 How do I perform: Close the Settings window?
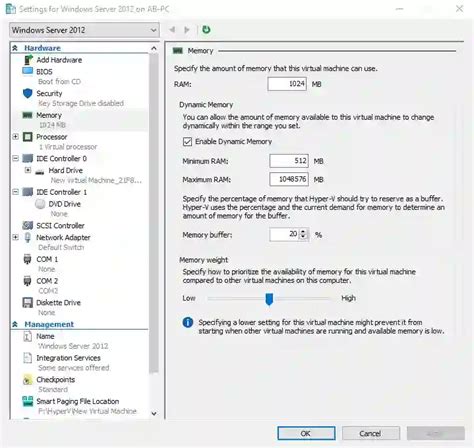(x=459, y=9)
